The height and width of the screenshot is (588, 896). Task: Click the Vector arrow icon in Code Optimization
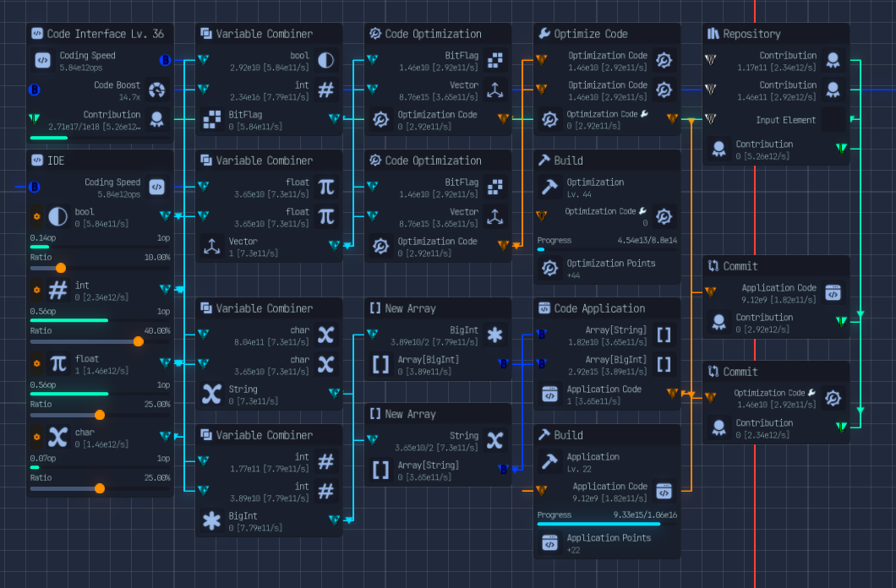494,90
